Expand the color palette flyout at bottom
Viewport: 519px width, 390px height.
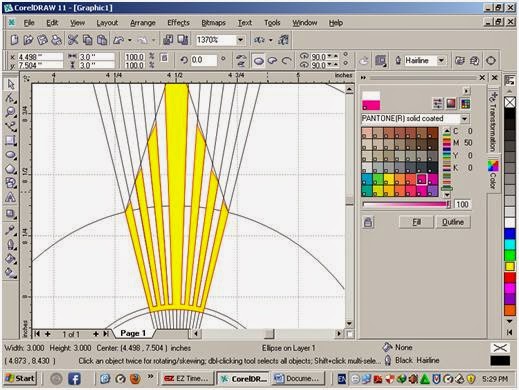tap(510, 332)
